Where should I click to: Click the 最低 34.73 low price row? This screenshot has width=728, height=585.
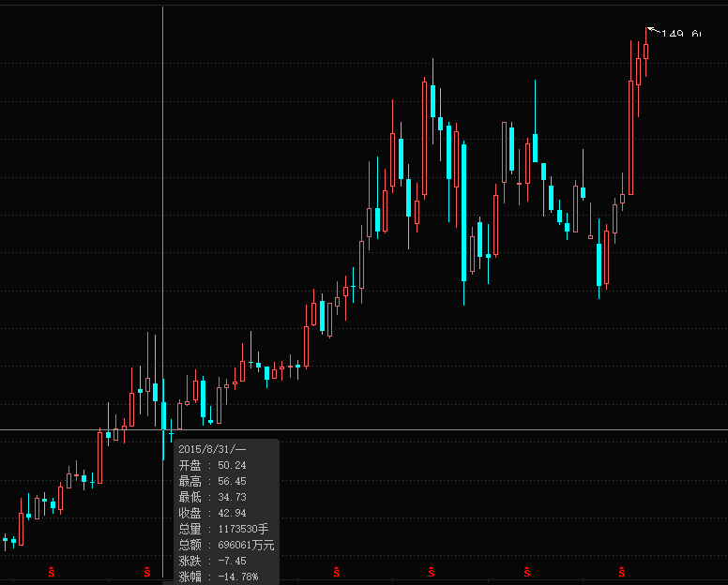click(212, 497)
